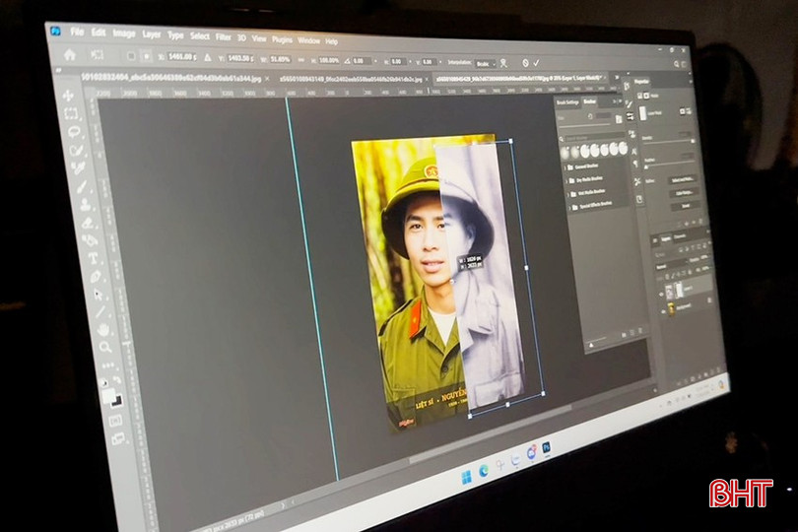
Task: Click the Home icon in options bar
Action: point(69,55)
